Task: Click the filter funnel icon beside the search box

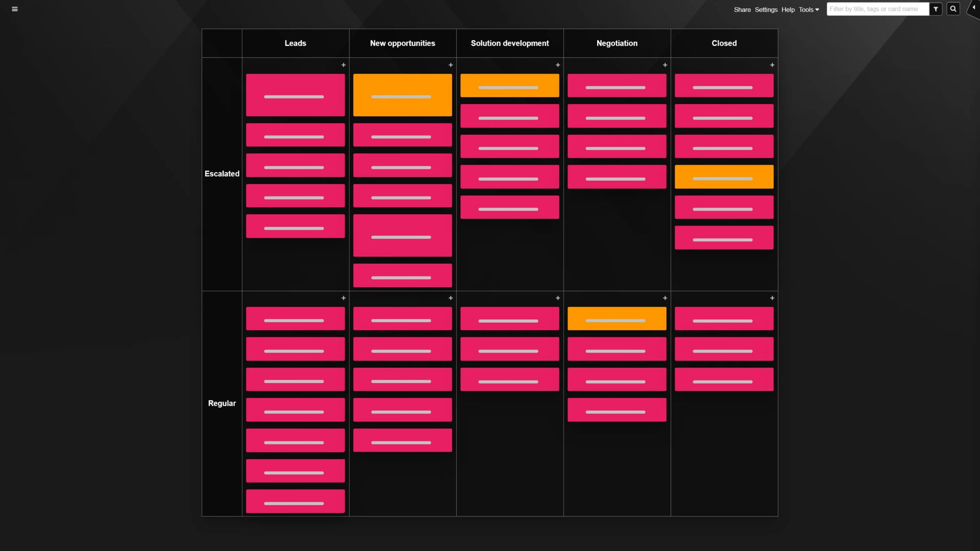Action: (936, 9)
